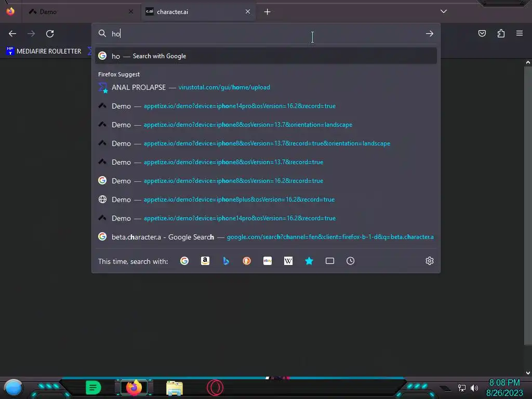Open iphone8 osVersion=13.7 orientation=landscape suggestion
The height and width of the screenshot is (399, 532).
coord(266,125)
